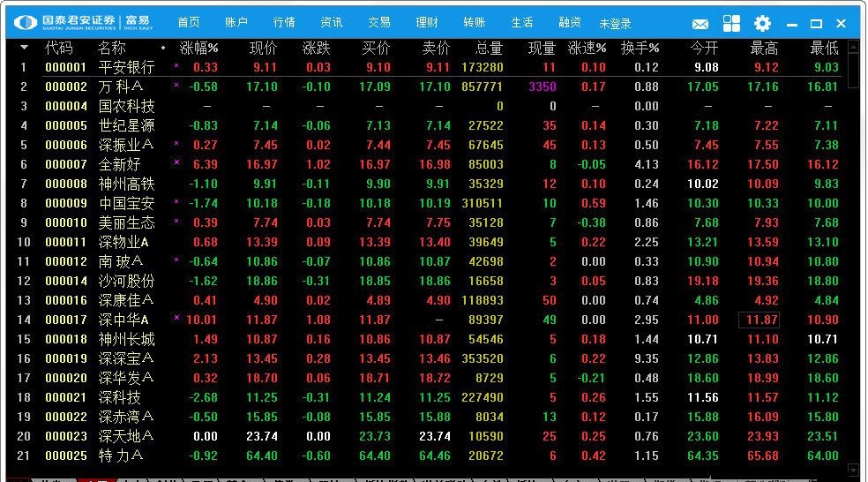The height and width of the screenshot is (482, 868).
Task: Sort by the 最高 column header
Action: [x=764, y=49]
